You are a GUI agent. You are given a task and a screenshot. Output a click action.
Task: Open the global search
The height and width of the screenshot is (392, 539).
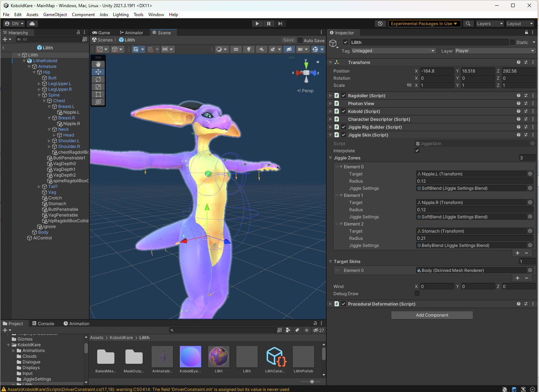coord(468,24)
